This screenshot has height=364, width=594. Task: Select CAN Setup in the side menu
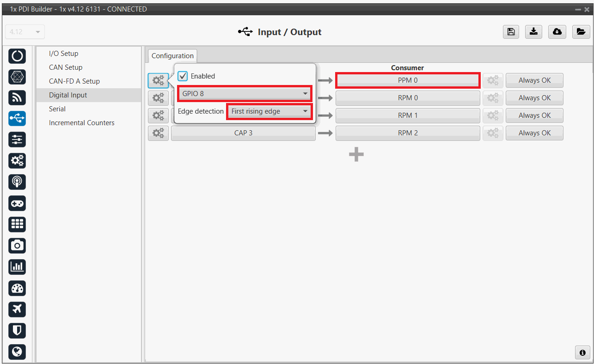[66, 67]
